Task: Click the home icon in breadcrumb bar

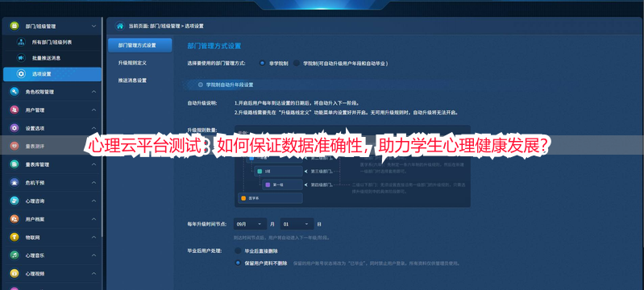Action: pos(120,26)
